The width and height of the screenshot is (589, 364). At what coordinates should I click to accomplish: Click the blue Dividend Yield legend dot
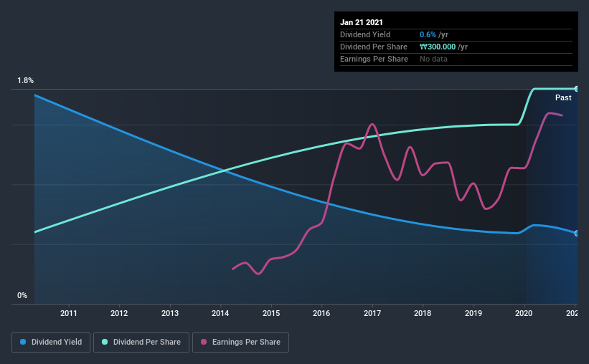coord(23,342)
